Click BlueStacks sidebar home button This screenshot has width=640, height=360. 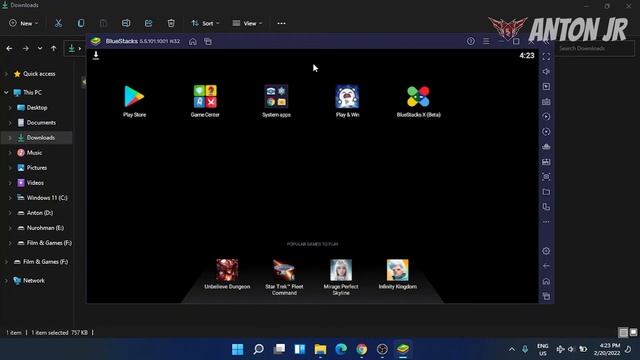(546, 281)
